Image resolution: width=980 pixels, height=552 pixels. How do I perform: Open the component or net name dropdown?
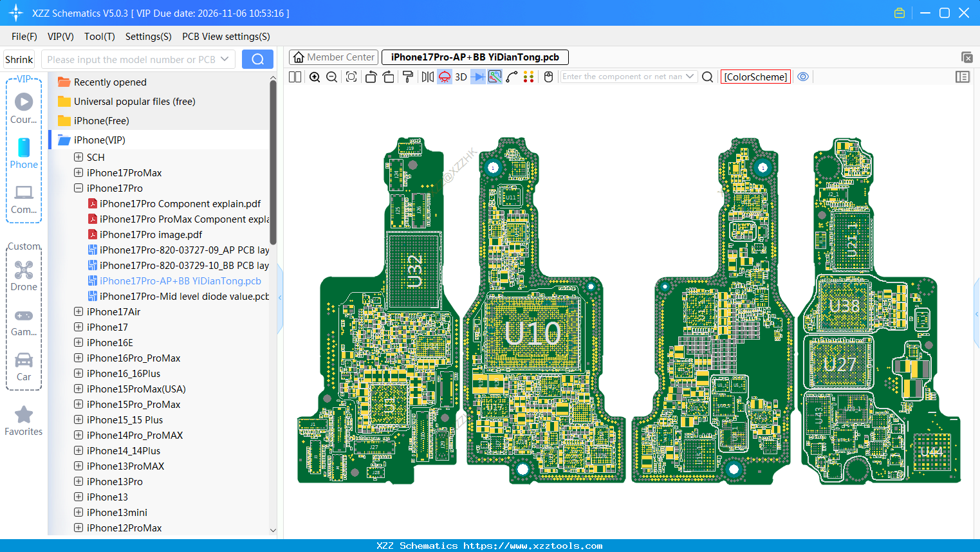(x=690, y=77)
